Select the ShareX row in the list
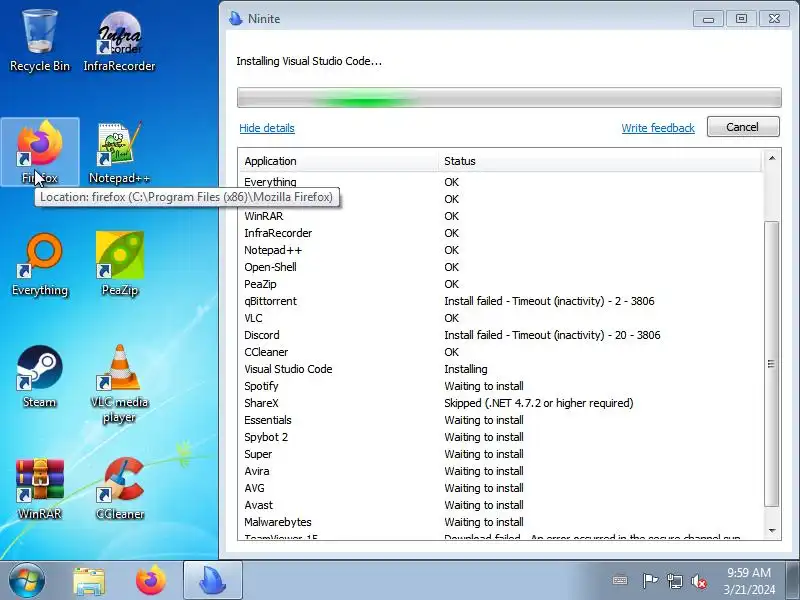Image resolution: width=800 pixels, height=600 pixels. (x=500, y=403)
